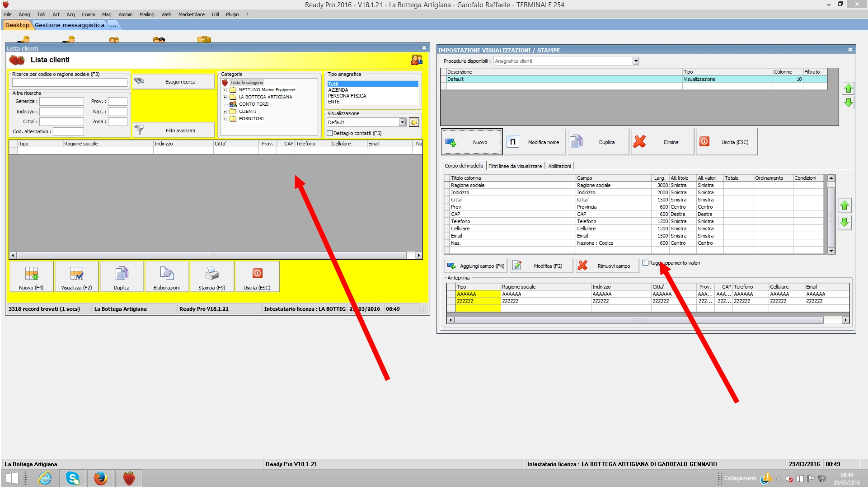868x490 pixels.
Task: Click the Ricerca per codice input field
Action: [x=70, y=83]
